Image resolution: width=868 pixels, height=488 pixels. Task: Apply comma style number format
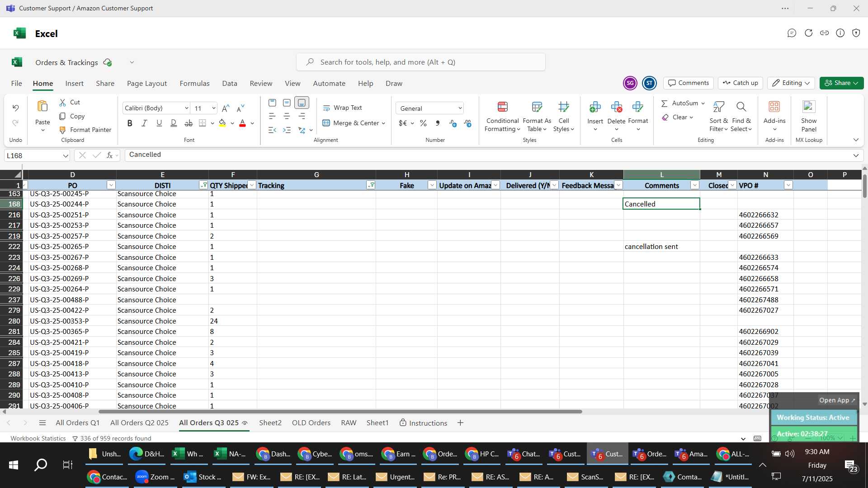click(437, 123)
